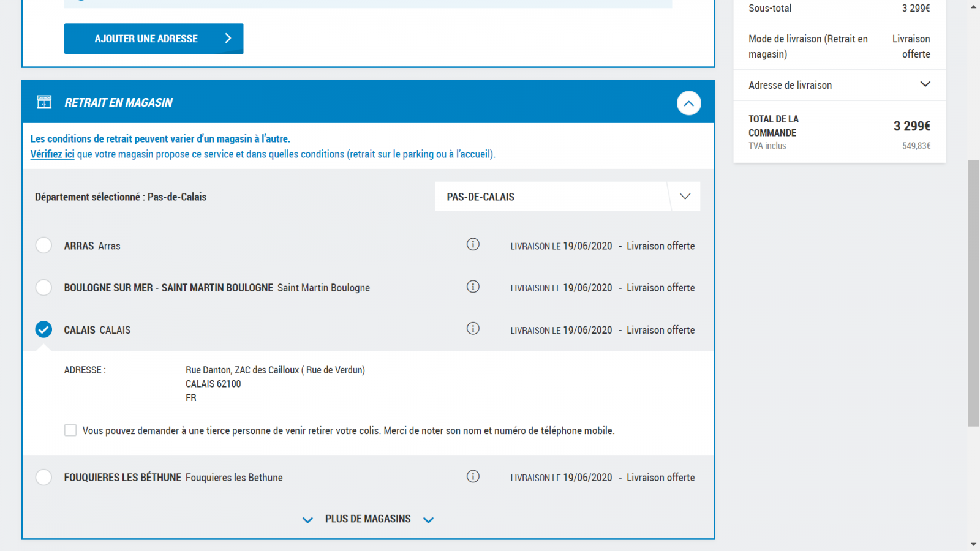This screenshot has width=980, height=551.
Task: Click the Total de la commande label
Action: (x=774, y=126)
